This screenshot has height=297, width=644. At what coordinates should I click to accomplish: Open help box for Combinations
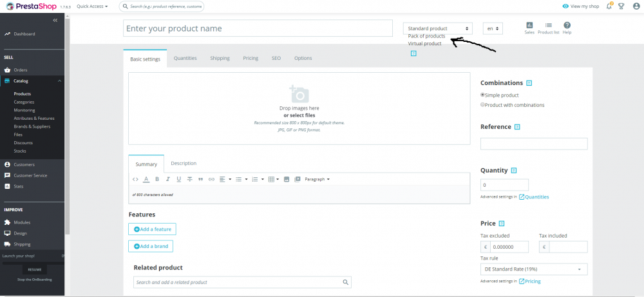(x=529, y=83)
